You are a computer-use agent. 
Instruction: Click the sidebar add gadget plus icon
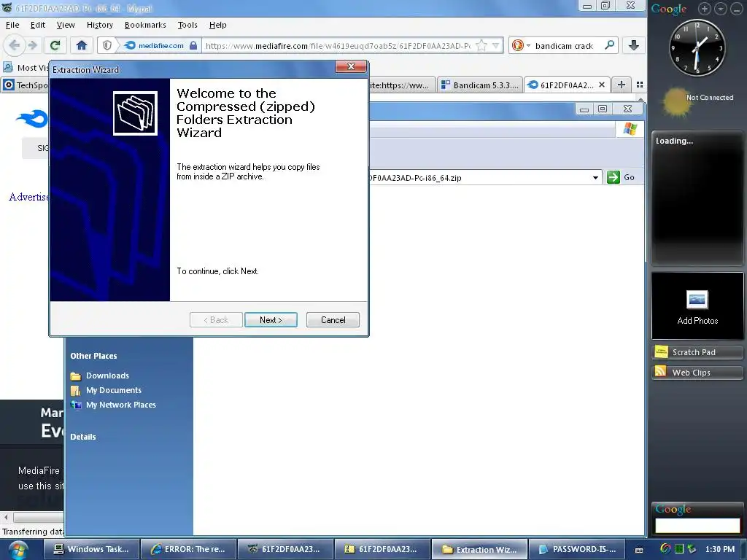pos(704,9)
